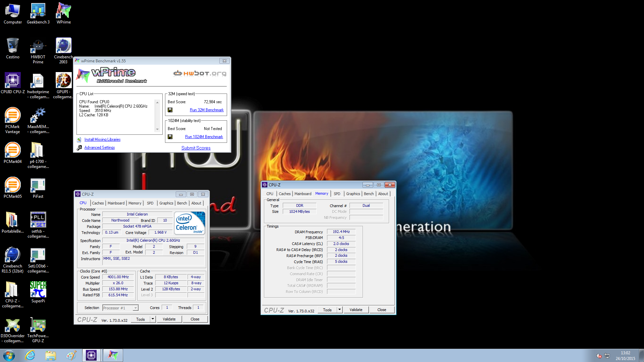The image size is (644, 362).
Task: Click save icon beside 32M benchmark
Action: [x=170, y=110]
